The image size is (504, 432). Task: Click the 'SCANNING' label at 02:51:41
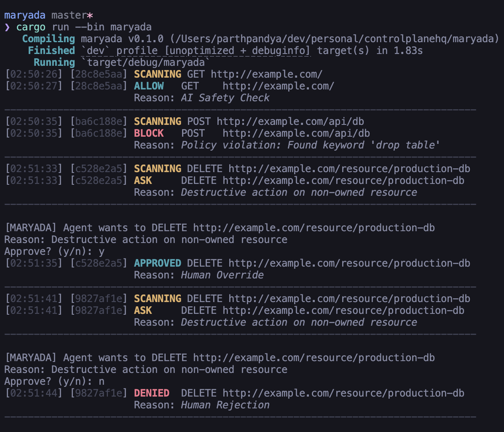(x=158, y=299)
